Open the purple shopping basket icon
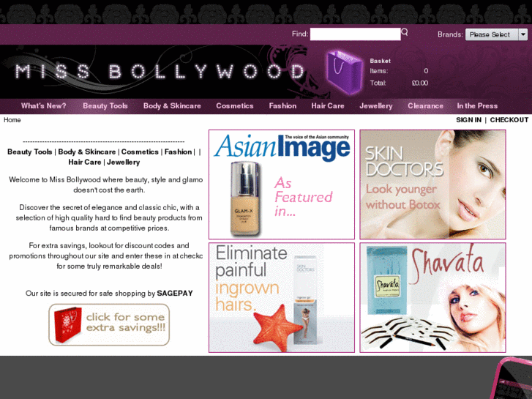Screen dimensions: 532x399 click(345, 72)
